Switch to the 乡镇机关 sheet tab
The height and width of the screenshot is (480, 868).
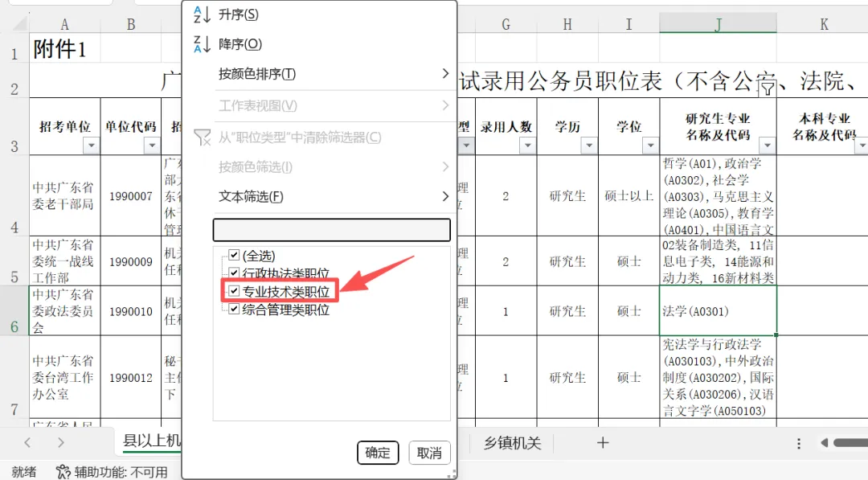[x=512, y=443]
